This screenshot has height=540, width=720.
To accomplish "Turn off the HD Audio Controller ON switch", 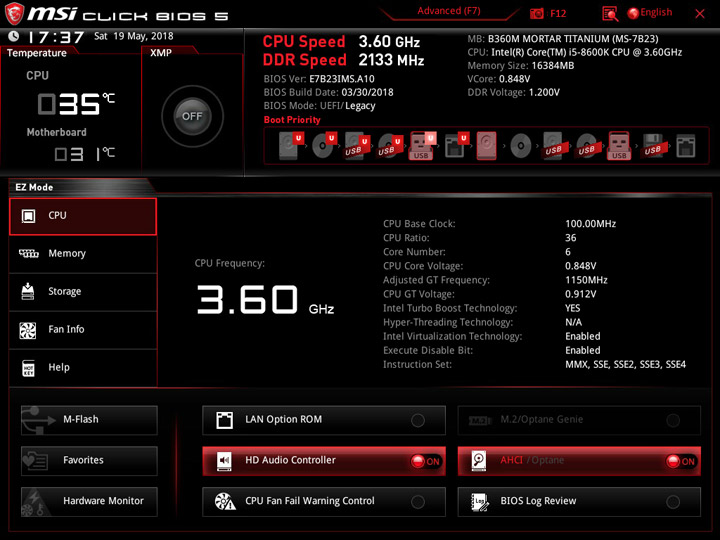I will (x=426, y=461).
